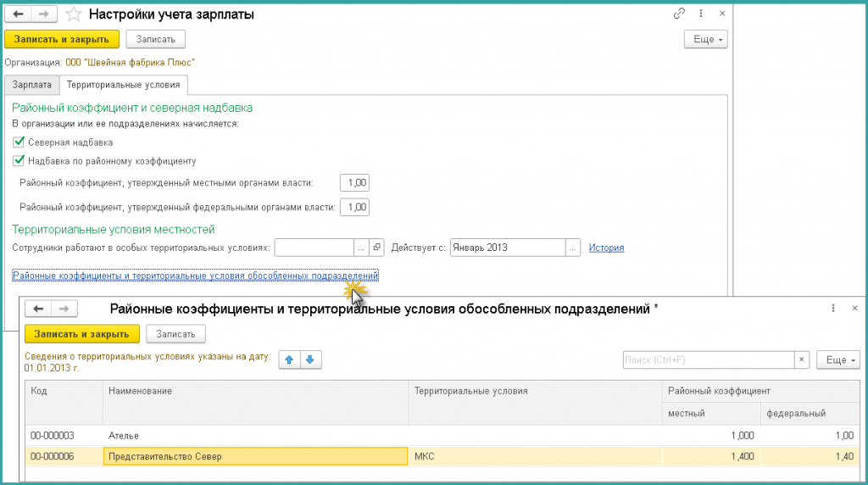Open three-dots menu of Настройки учета зарплаты
Viewport: 868px width, 485px height.
pos(701,14)
